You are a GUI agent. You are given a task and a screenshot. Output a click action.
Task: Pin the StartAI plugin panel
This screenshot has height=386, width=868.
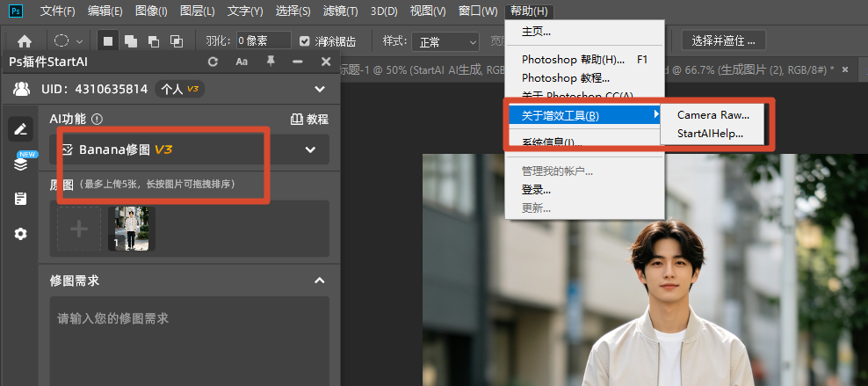[271, 62]
